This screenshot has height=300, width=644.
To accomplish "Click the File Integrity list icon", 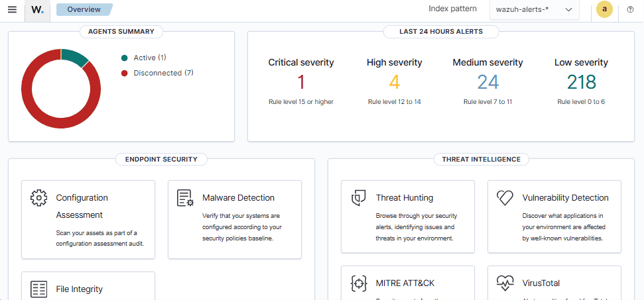I will [38, 289].
